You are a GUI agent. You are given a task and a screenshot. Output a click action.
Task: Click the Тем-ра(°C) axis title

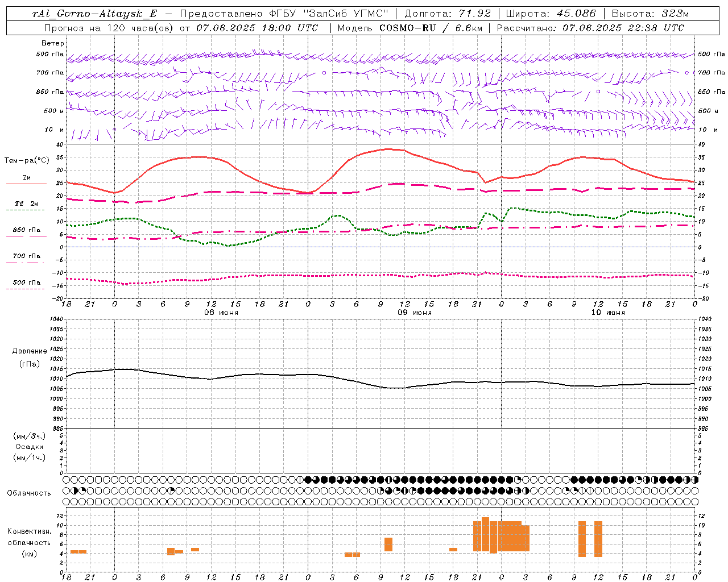coord(27,161)
